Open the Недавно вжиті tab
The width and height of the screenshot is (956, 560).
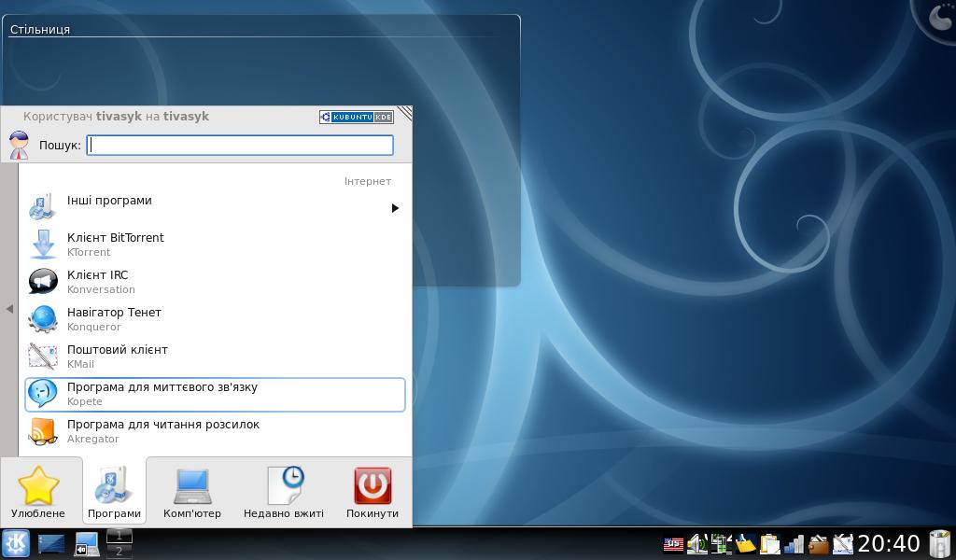pos(284,491)
